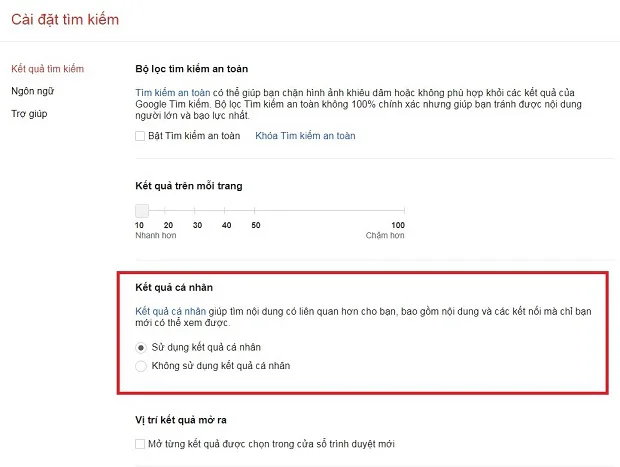Click the Vị trí kết quả mở ra heading
The height and width of the screenshot is (467, 620).
tap(181, 420)
